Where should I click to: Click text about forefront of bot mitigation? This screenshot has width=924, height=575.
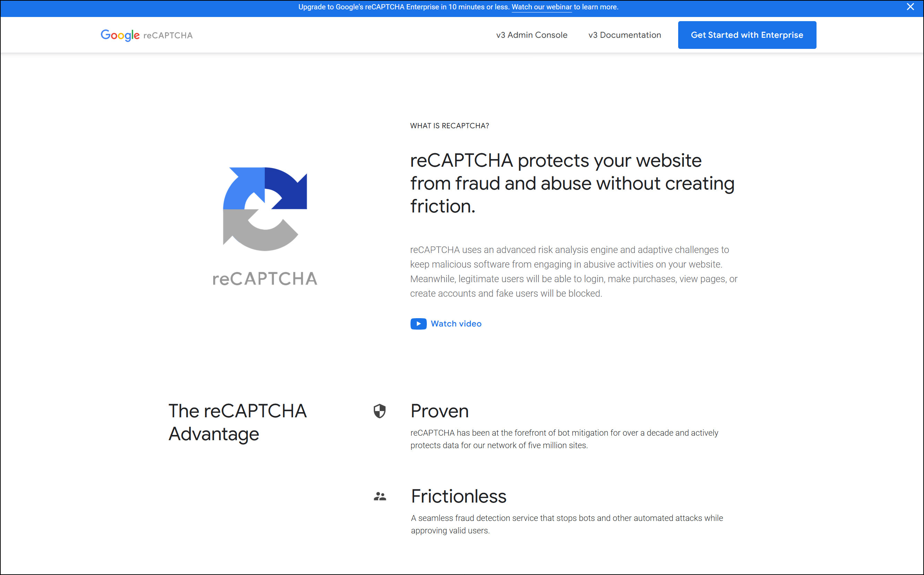(x=564, y=439)
